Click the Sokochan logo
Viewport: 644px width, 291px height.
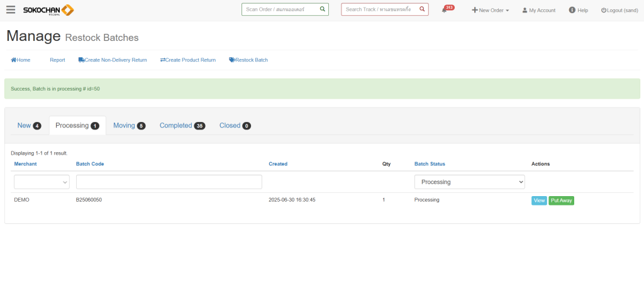[x=48, y=10]
